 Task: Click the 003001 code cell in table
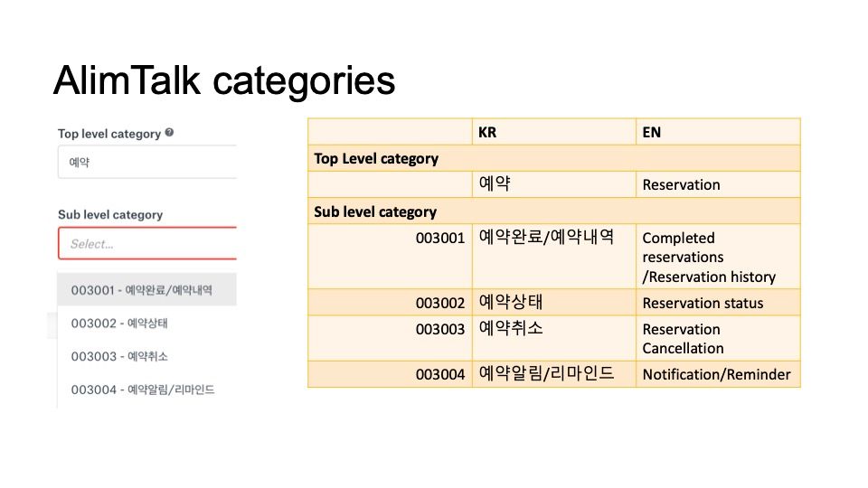[x=391, y=256]
